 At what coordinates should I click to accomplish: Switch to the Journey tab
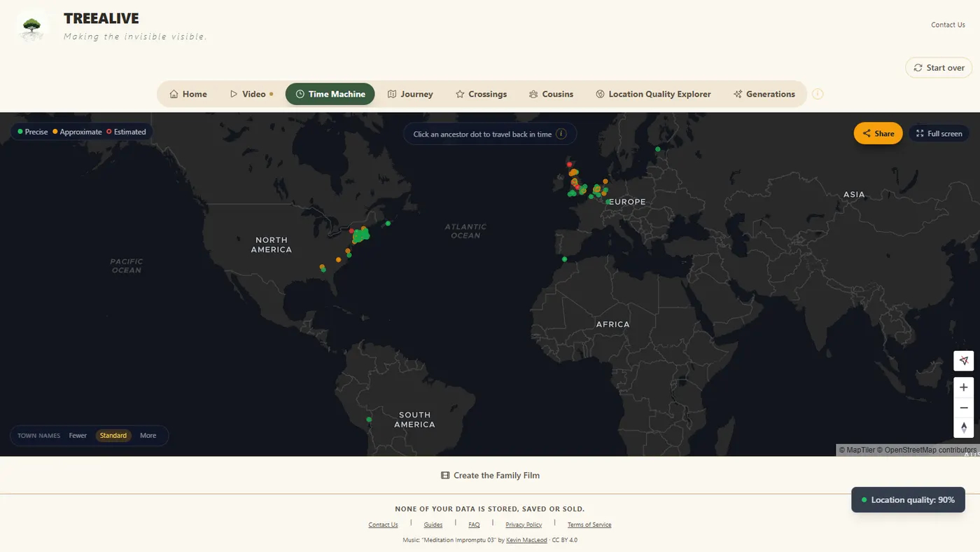pyautogui.click(x=410, y=94)
